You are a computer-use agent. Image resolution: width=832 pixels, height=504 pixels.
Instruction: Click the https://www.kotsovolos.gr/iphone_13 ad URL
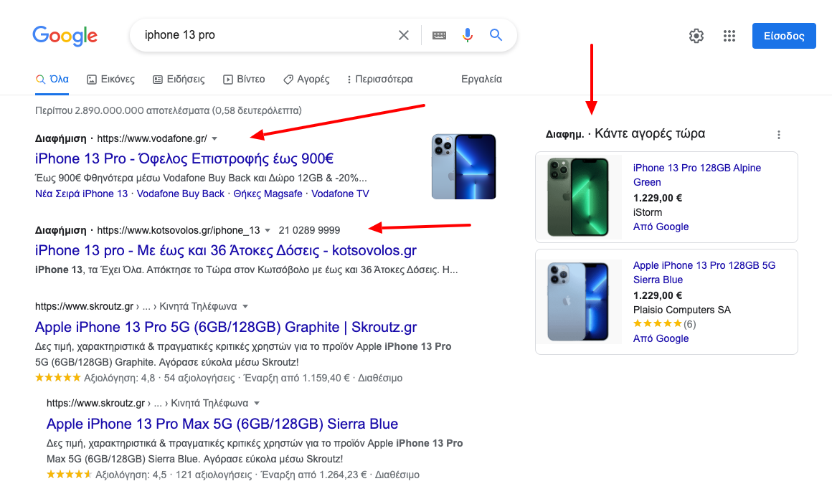tap(179, 230)
